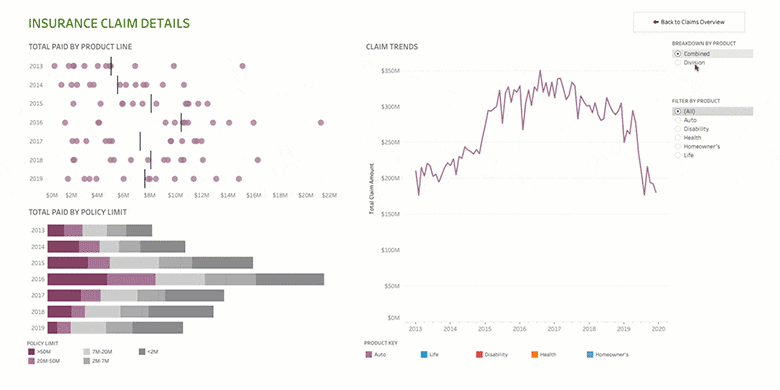Click the Life product key swatch

424,355
